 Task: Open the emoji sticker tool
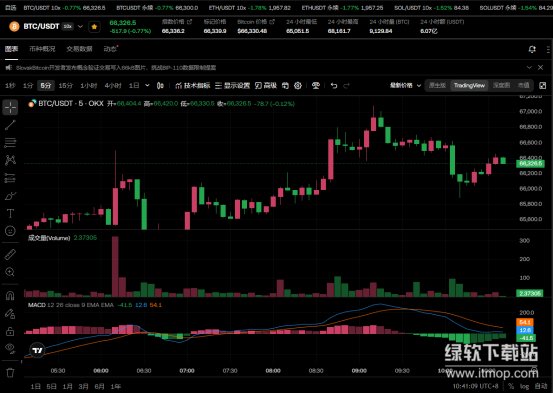click(x=10, y=231)
